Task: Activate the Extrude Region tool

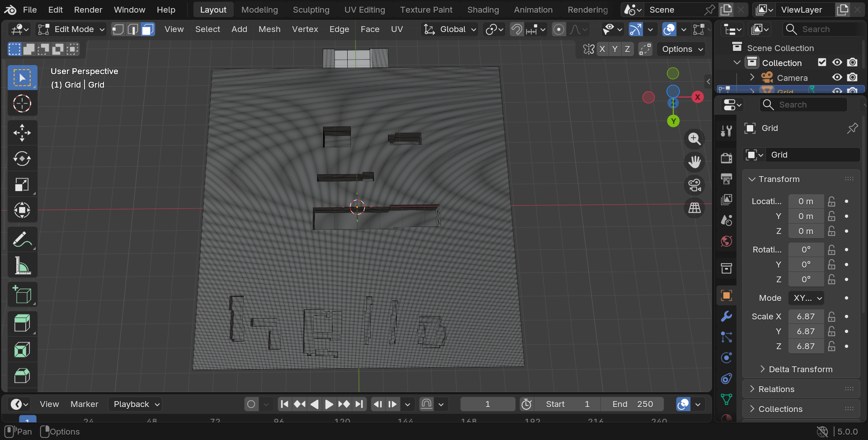Action: 22,323
